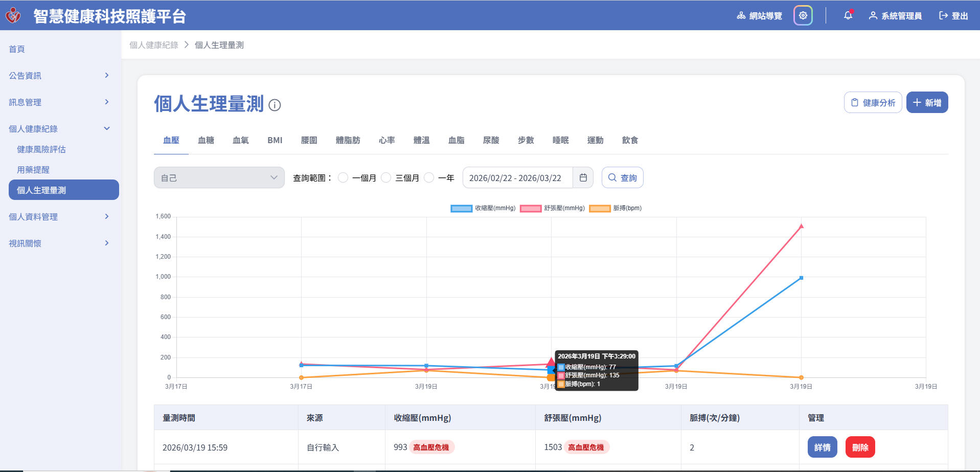Viewport: 980px width, 472px height.
Task: Click the settings gear icon in header
Action: pos(803,15)
